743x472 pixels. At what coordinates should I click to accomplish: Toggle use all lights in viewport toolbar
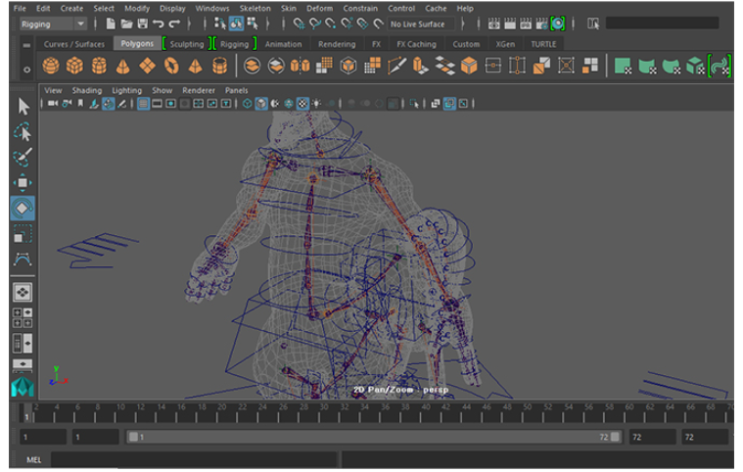[316, 103]
